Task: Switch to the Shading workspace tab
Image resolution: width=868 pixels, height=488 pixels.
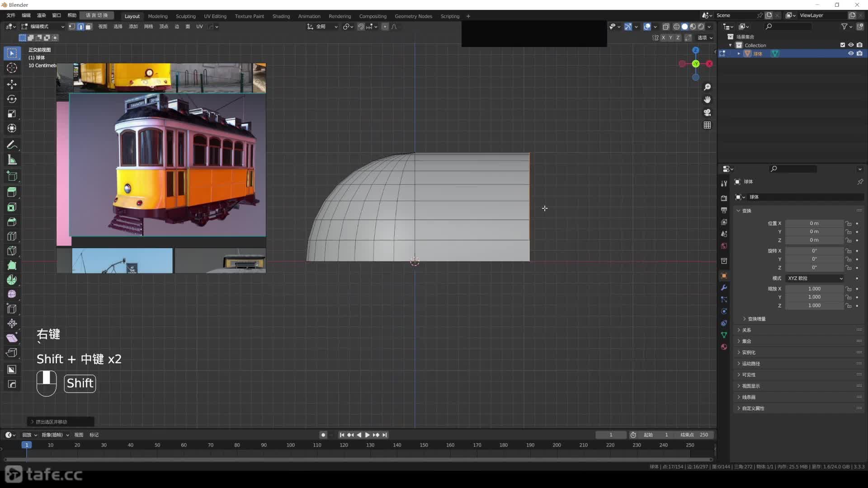Action: click(x=281, y=16)
